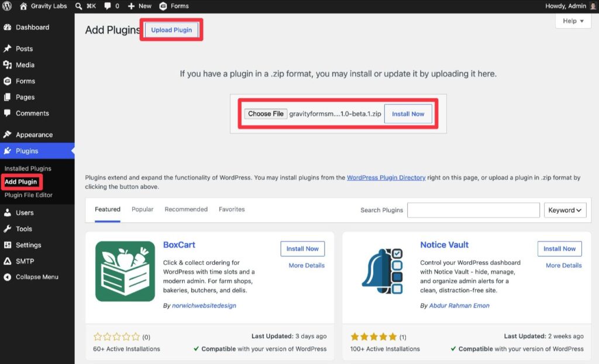The image size is (599, 364).
Task: Select Add Plugin submenu item
Action: click(21, 182)
